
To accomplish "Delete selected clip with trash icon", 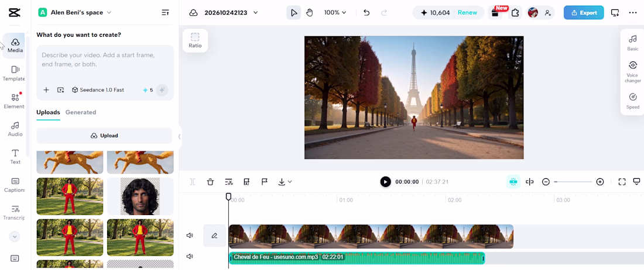I will pos(210,182).
